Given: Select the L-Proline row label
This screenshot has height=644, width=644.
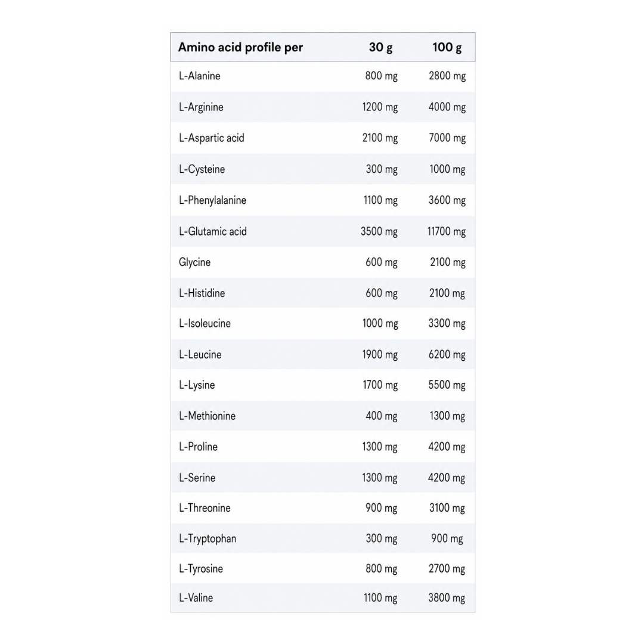Looking at the screenshot, I should pos(198,447).
